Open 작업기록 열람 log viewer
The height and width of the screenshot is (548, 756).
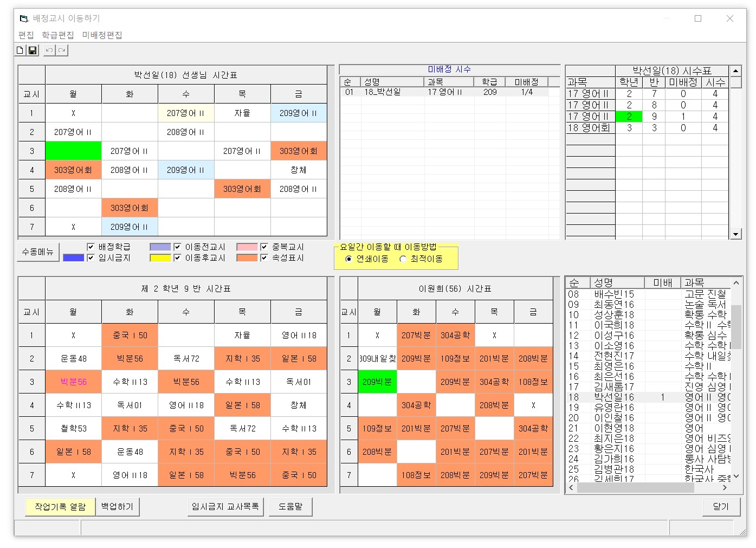click(60, 507)
